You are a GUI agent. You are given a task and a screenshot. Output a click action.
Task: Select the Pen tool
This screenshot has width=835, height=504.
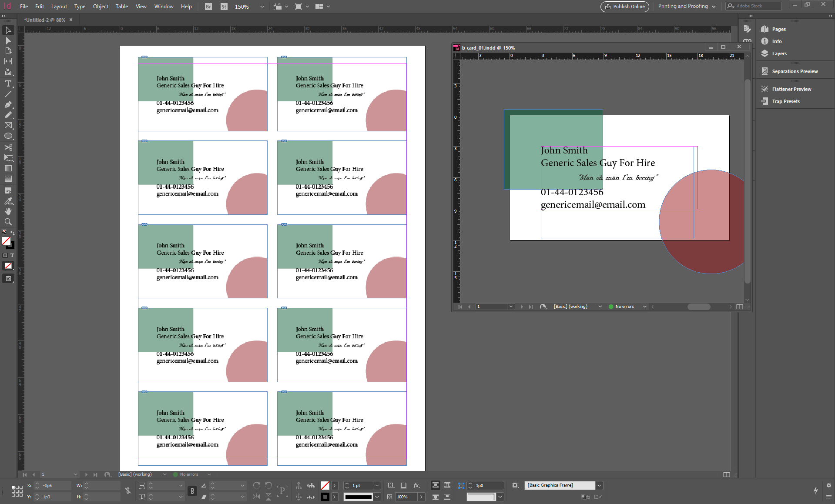click(x=8, y=105)
